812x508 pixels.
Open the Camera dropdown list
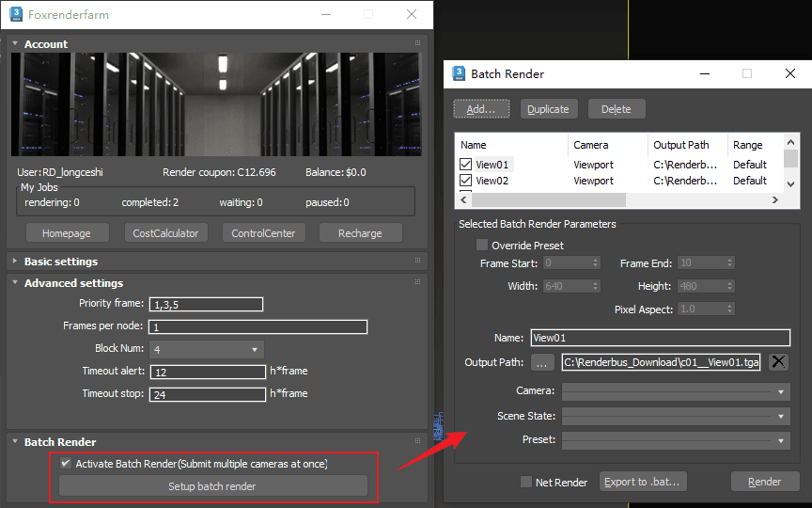pos(675,390)
